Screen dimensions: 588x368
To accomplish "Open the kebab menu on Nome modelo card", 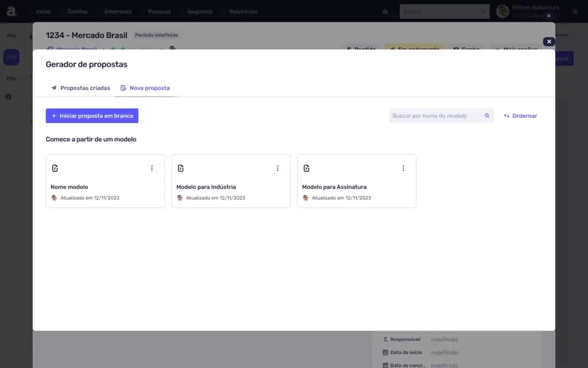I will pos(152,168).
